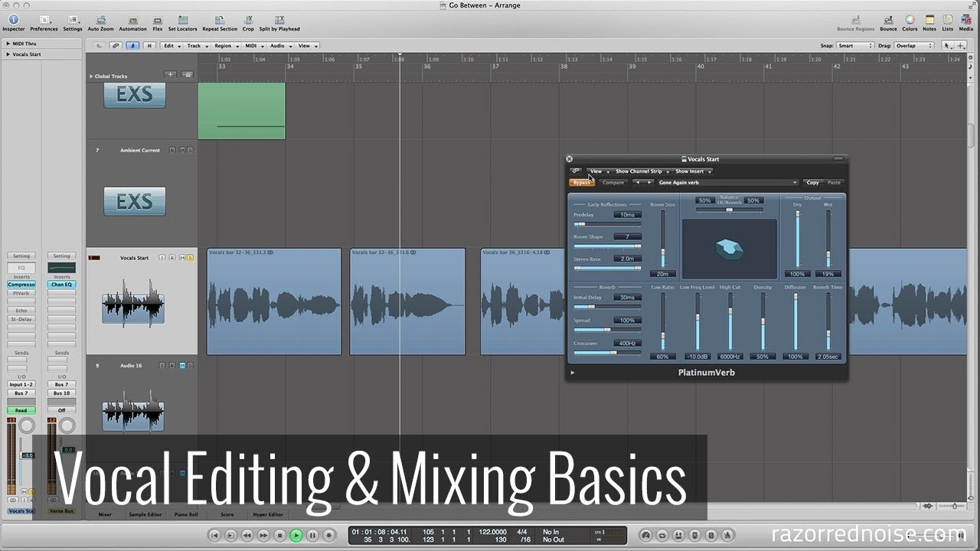Click Copy button in PlatinumVerb
Viewport: 980px width, 551px height.
click(812, 182)
